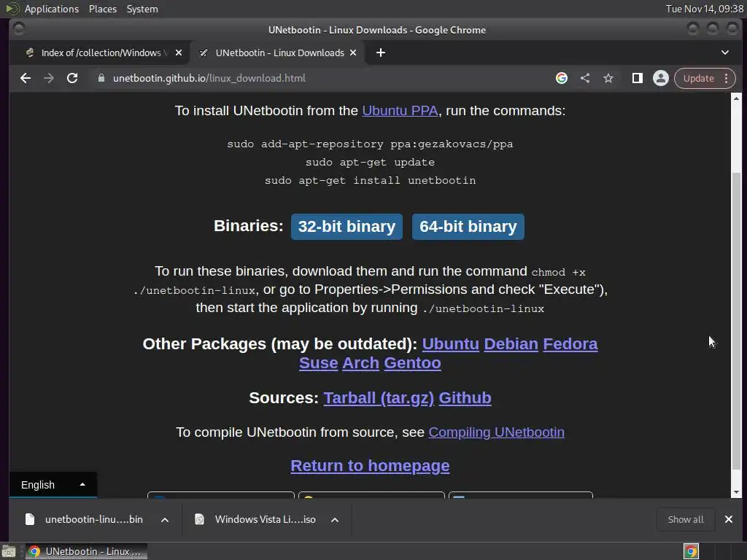Close the UNetbootin Linux Downloads tab

(353, 52)
